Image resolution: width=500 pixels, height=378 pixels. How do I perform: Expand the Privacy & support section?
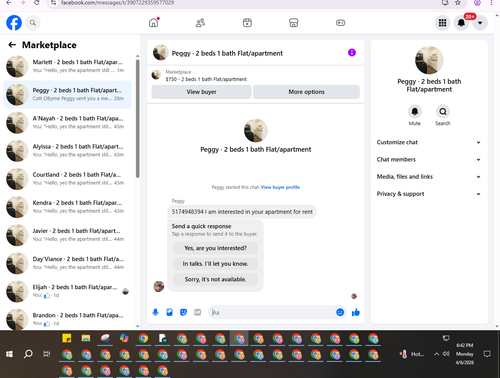(x=429, y=194)
